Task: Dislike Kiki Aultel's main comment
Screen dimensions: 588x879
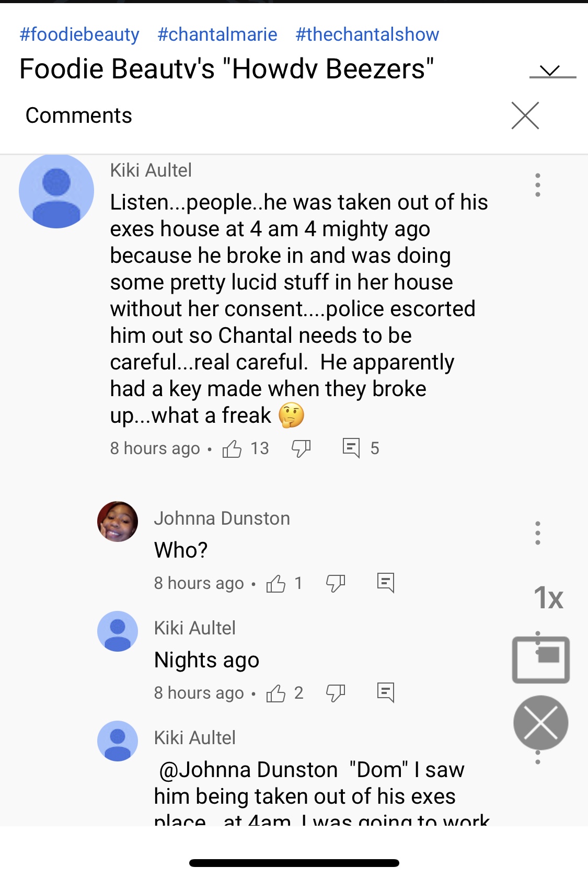Action: 301,448
